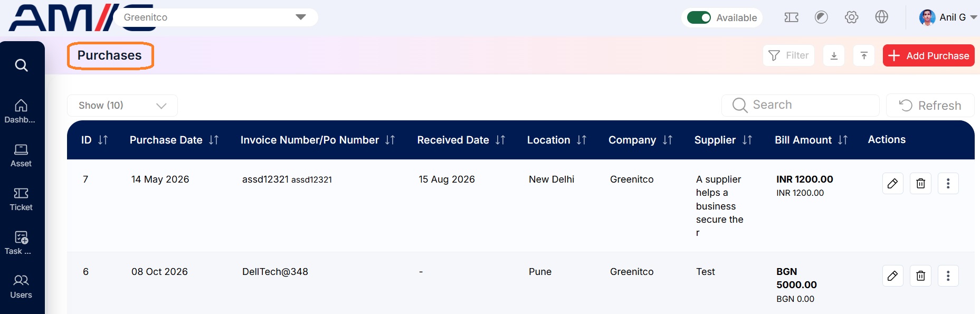Delete the DellTech@348 purchase row
This screenshot has height=314, width=980.
tap(920, 276)
